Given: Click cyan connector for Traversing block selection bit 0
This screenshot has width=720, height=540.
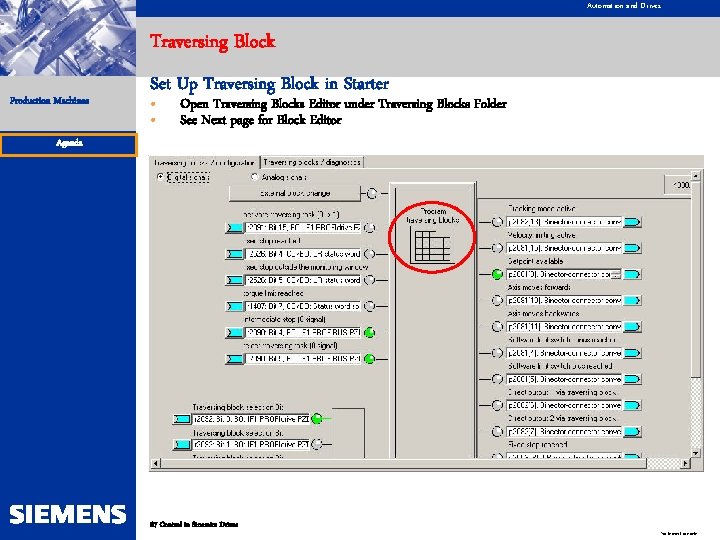Looking at the screenshot, I should click(182, 419).
